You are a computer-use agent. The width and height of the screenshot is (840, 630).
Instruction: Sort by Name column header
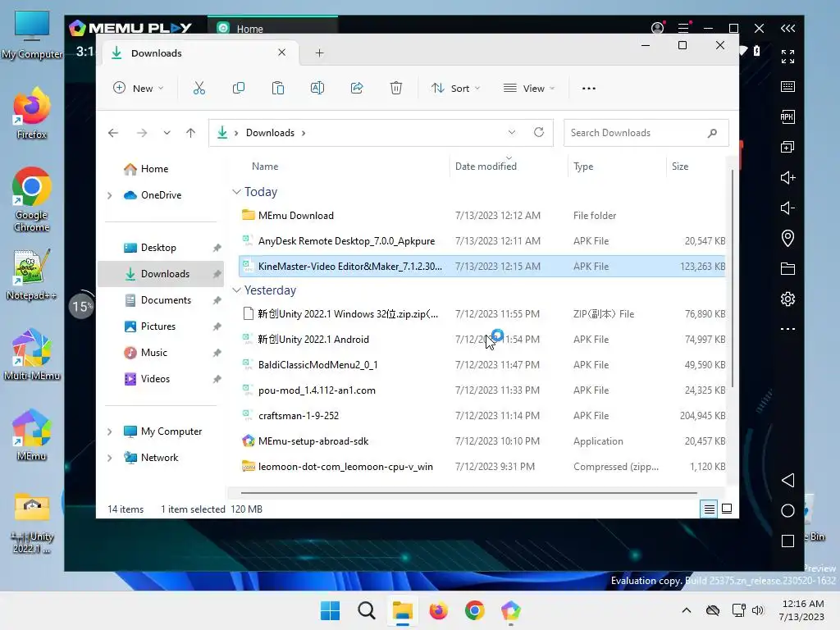click(265, 167)
